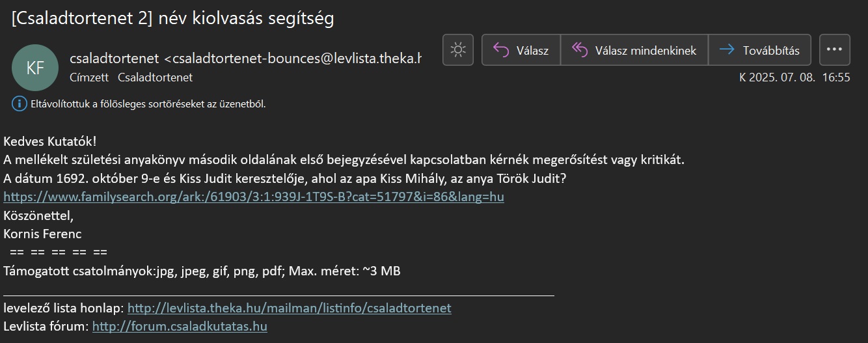This screenshot has width=868, height=343.
Task: Click the sender name csaladtortenet
Action: 115,59
